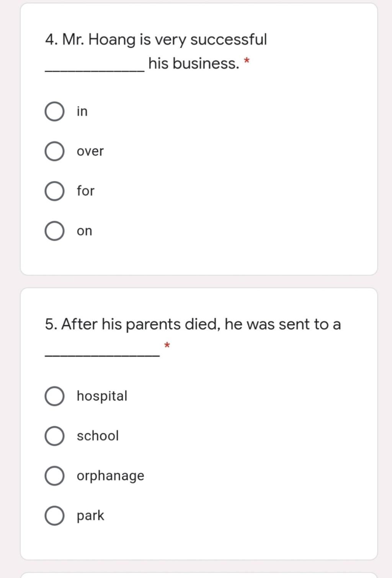Pick the 'for' answer option

coord(54,191)
